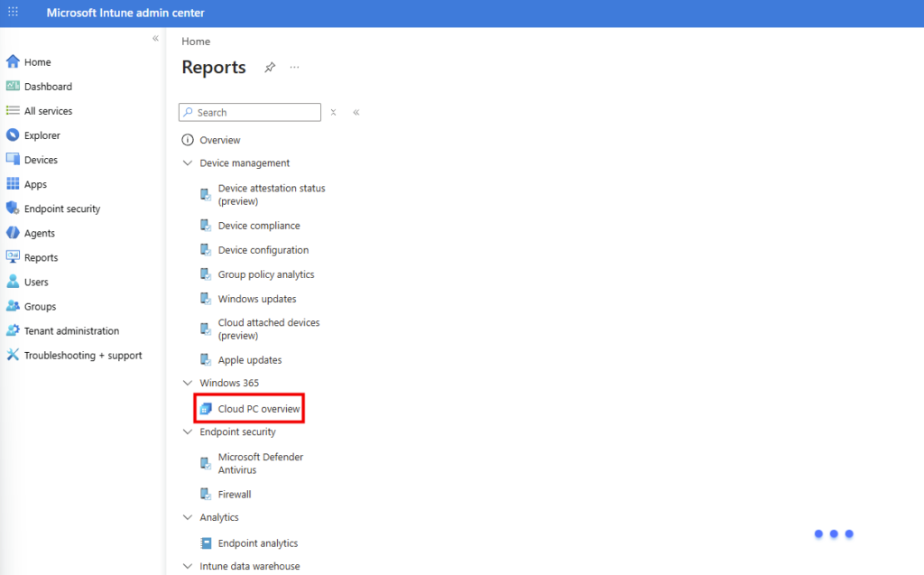Collapse the left navigation sidebar
924x575 pixels.
[x=155, y=38]
